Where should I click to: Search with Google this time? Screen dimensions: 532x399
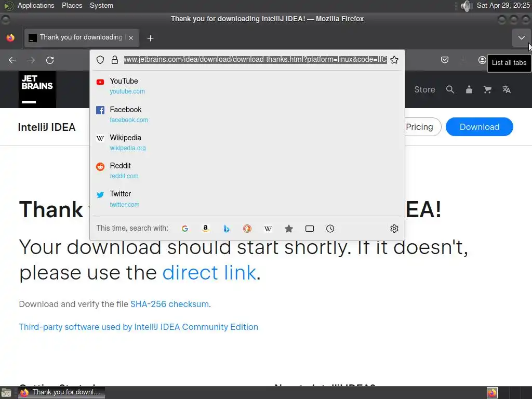(x=185, y=229)
